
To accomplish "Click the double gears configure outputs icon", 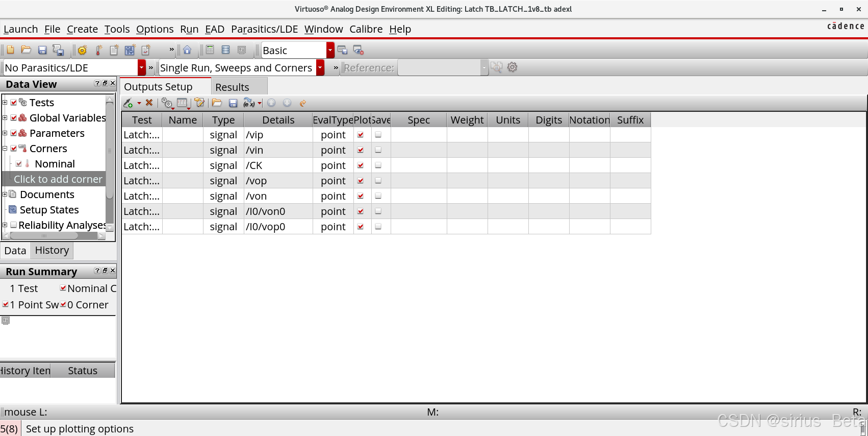I will click(167, 103).
